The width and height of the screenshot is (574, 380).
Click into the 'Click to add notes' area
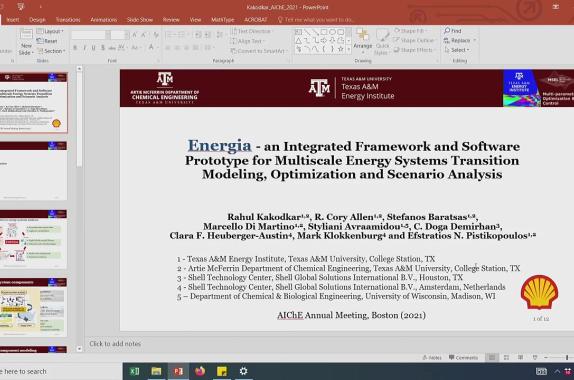[115, 344]
